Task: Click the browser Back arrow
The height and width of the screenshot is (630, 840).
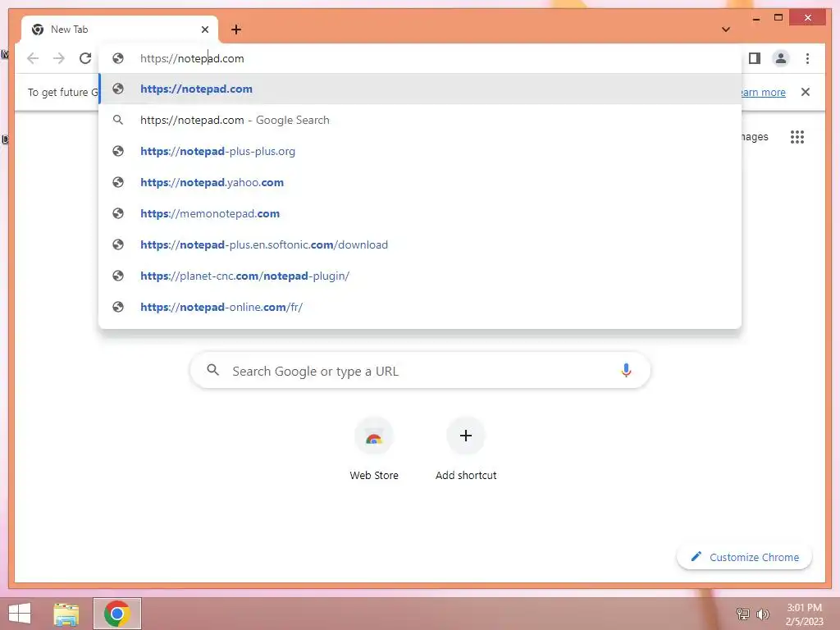Action: [33, 58]
